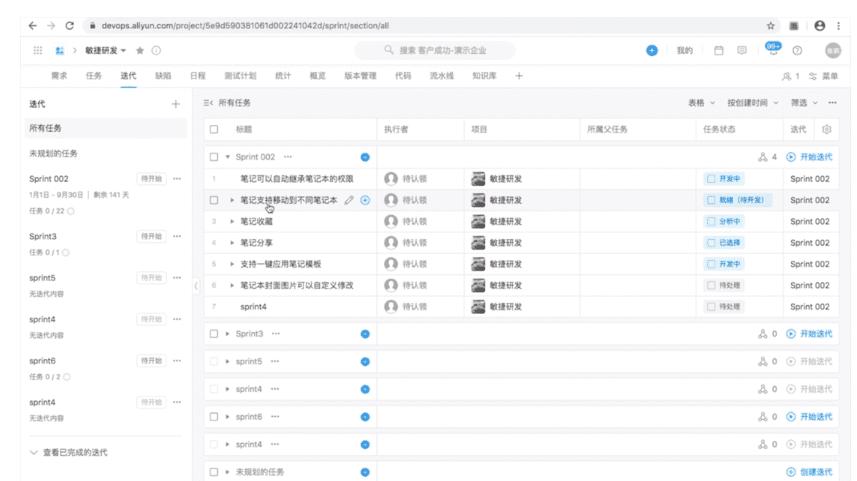Open the app grid launcher icon
The height and width of the screenshot is (481, 857).
pos(38,50)
